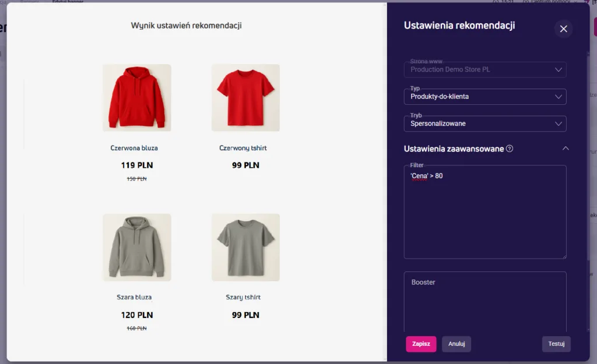597x364 pixels.
Task: Click the Tryb dropdown chevron arrow
Action: point(558,123)
